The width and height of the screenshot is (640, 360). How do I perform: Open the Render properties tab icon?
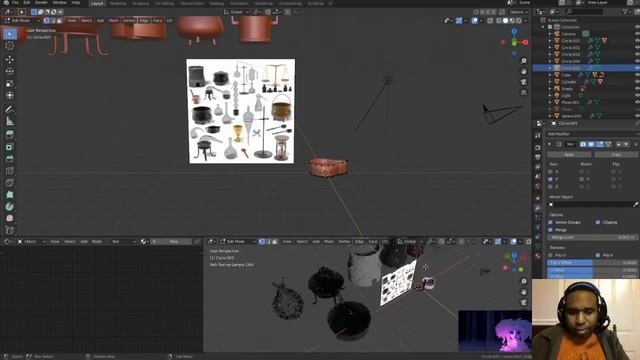(538, 147)
